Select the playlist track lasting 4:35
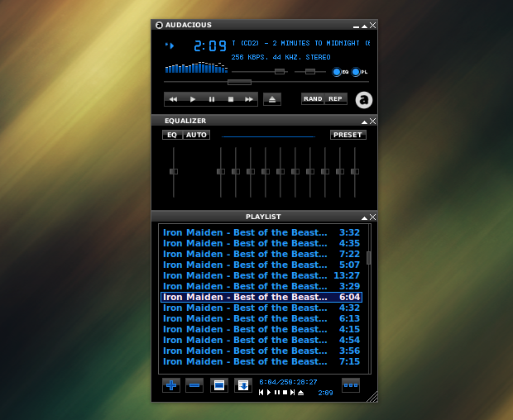 tap(261, 243)
